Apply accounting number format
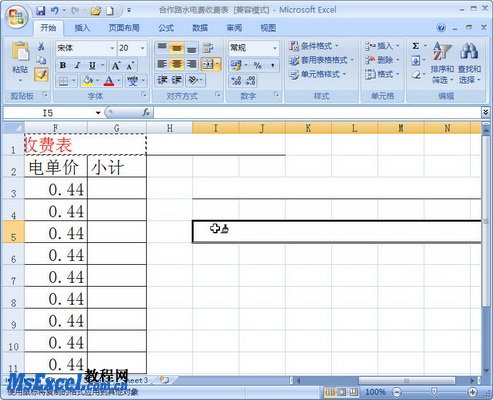 click(x=236, y=65)
